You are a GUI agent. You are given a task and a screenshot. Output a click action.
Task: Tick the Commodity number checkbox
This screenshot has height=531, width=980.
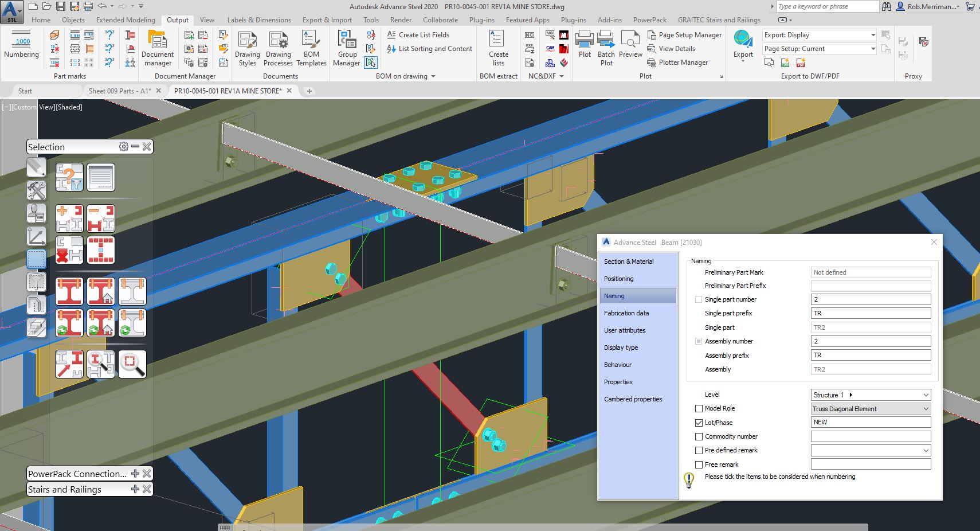pos(699,436)
